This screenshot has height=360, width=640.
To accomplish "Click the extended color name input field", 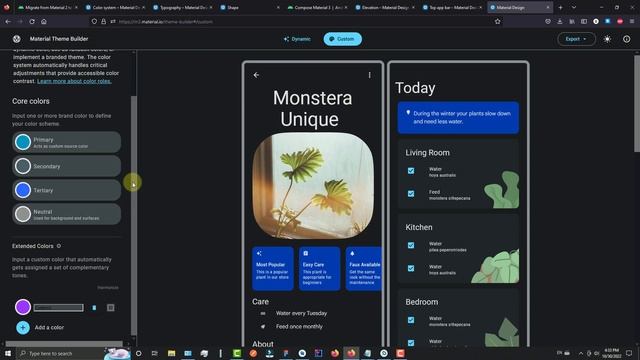I will [58, 308].
